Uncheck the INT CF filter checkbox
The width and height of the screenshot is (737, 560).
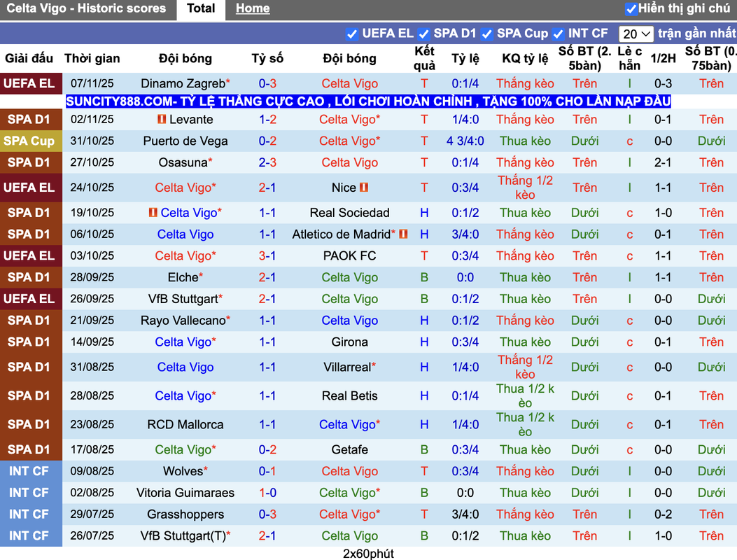coord(558,34)
